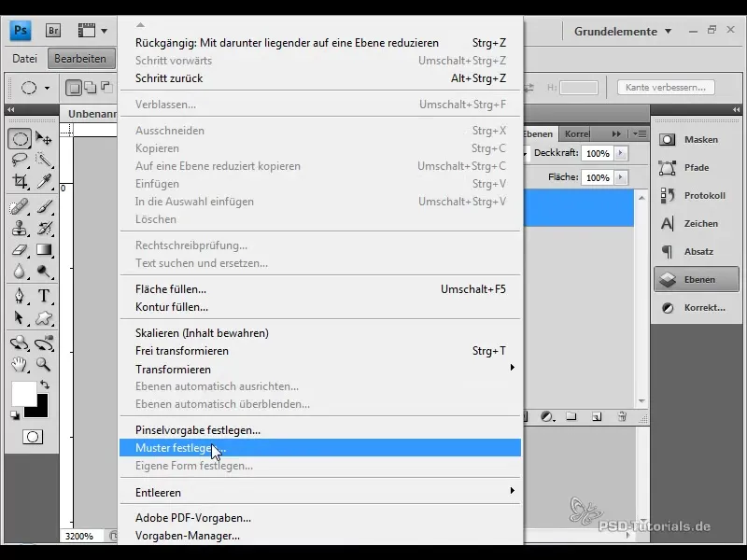
Task: Select the Hand tool
Action: pyautogui.click(x=20, y=365)
